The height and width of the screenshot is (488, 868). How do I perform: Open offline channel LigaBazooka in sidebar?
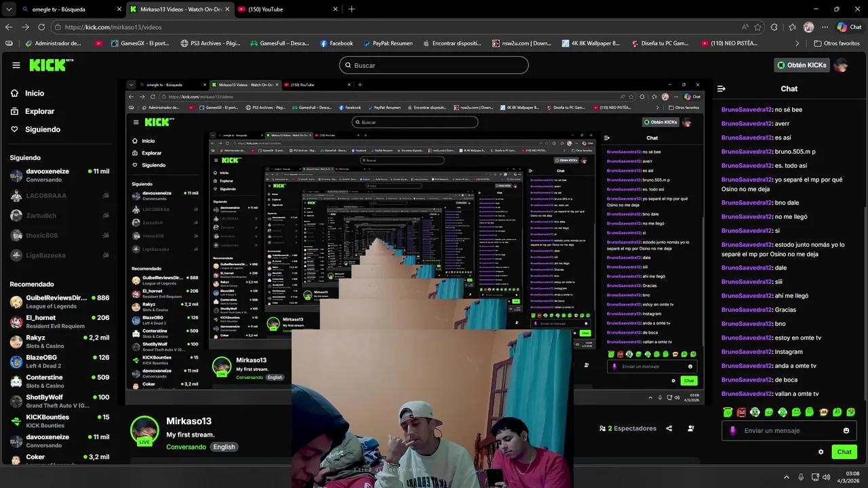(60, 256)
